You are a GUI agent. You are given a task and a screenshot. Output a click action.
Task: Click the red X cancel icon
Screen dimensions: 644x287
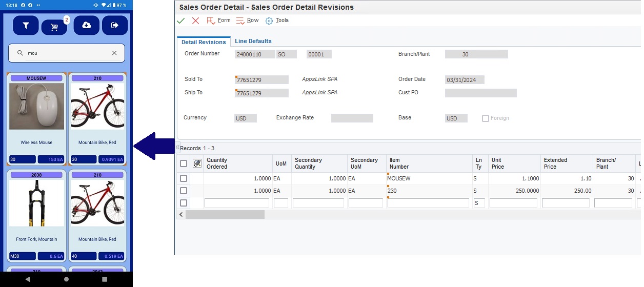pyautogui.click(x=195, y=20)
